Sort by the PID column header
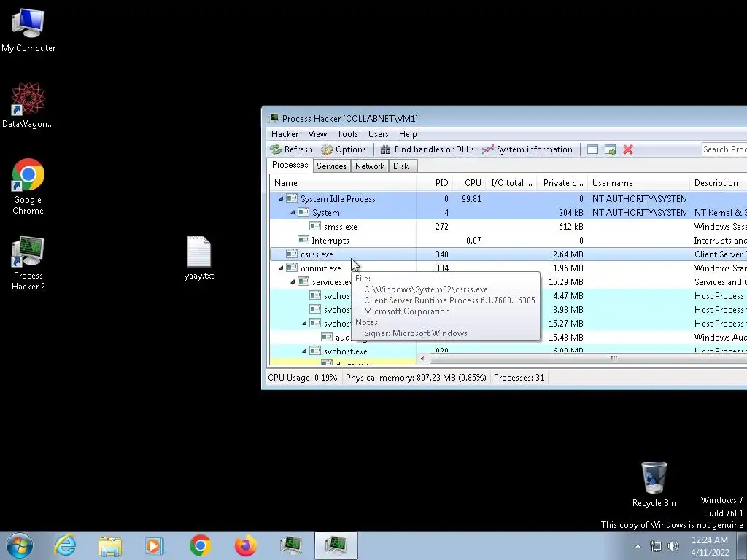The image size is (747, 560). 434,183
